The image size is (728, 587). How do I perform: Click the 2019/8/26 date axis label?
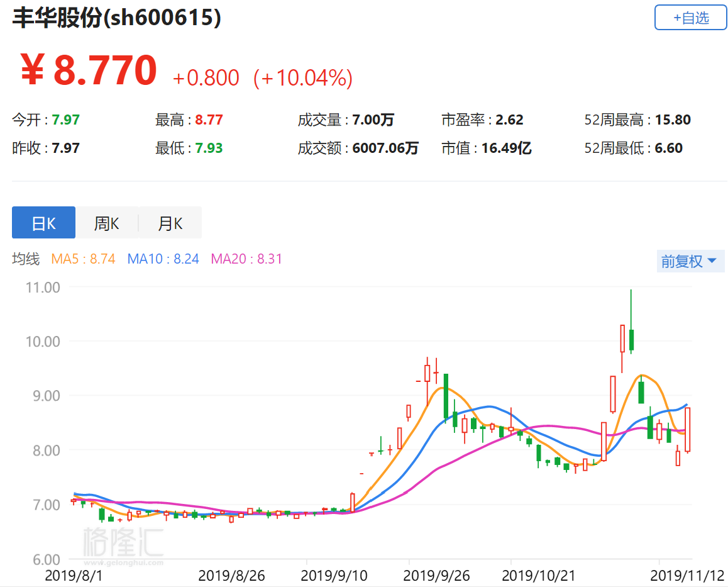pyautogui.click(x=231, y=576)
